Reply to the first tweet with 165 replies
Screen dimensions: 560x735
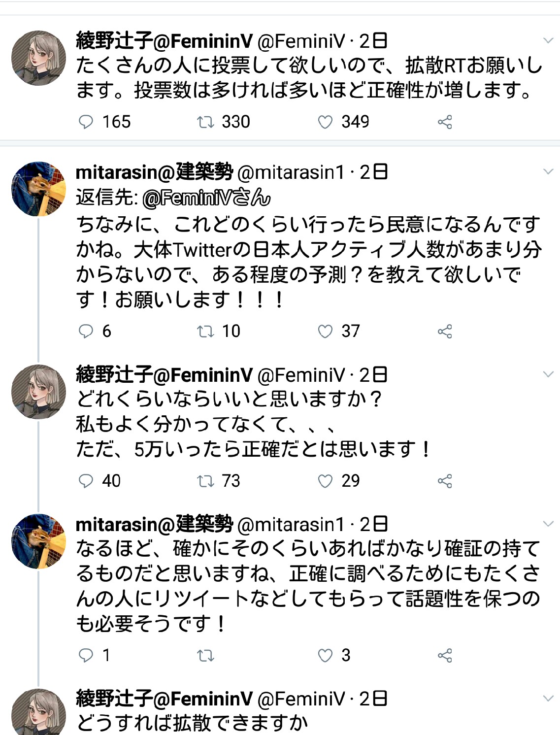[86, 122]
